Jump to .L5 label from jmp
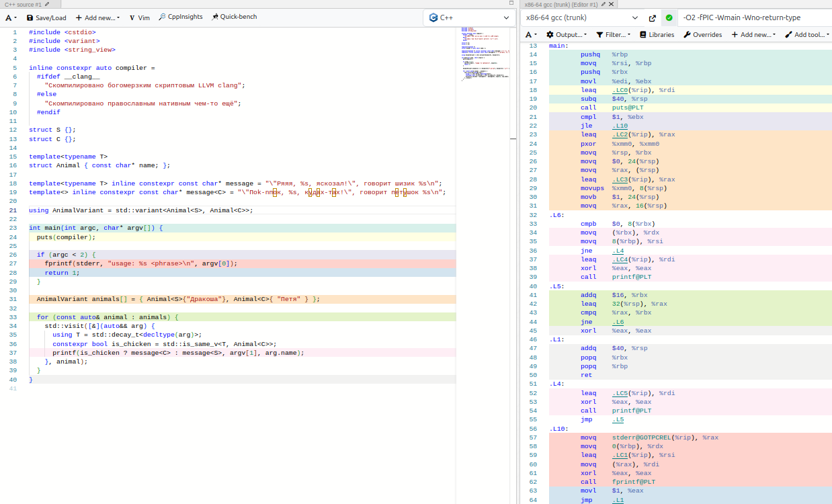832x504 pixels. [x=618, y=419]
